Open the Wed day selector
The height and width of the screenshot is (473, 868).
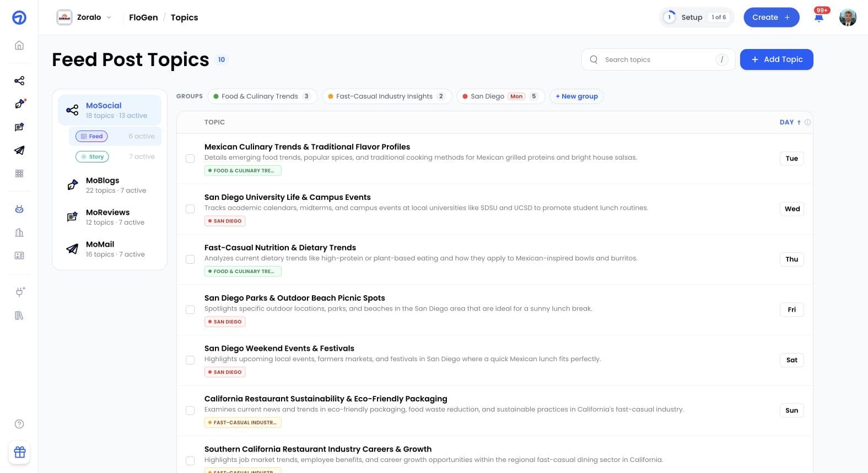pos(791,209)
